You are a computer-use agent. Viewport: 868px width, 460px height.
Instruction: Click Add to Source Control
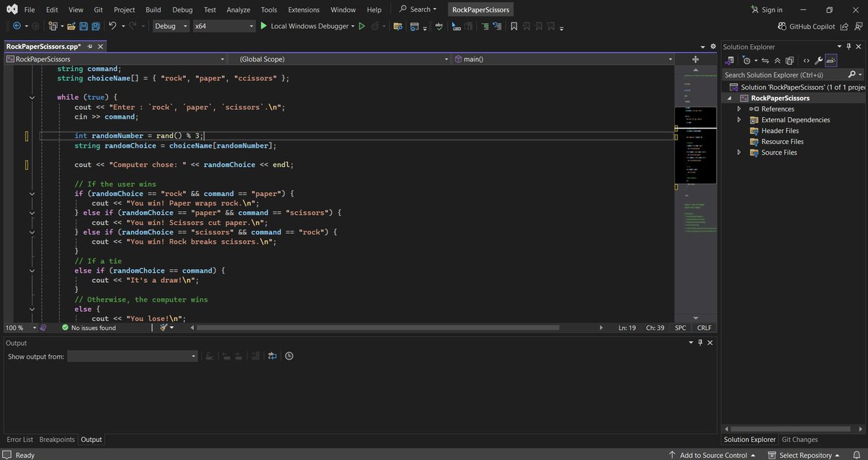pyautogui.click(x=712, y=455)
